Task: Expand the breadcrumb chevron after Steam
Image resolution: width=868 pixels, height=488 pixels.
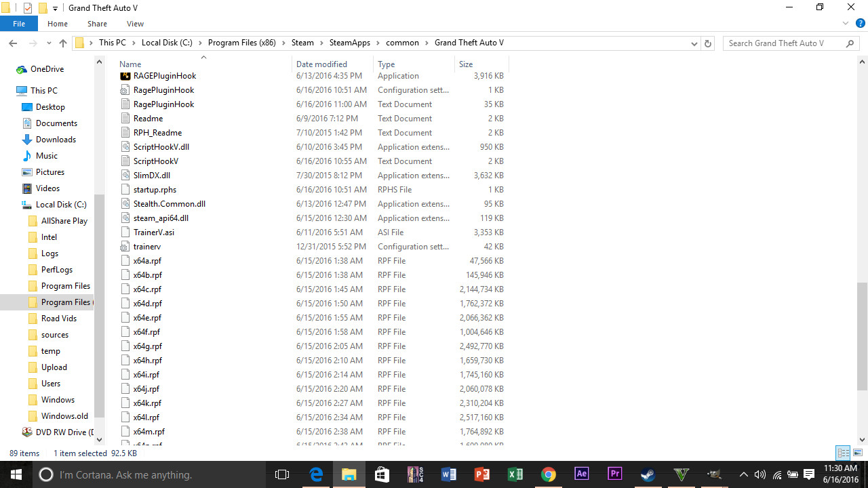Action: click(321, 43)
